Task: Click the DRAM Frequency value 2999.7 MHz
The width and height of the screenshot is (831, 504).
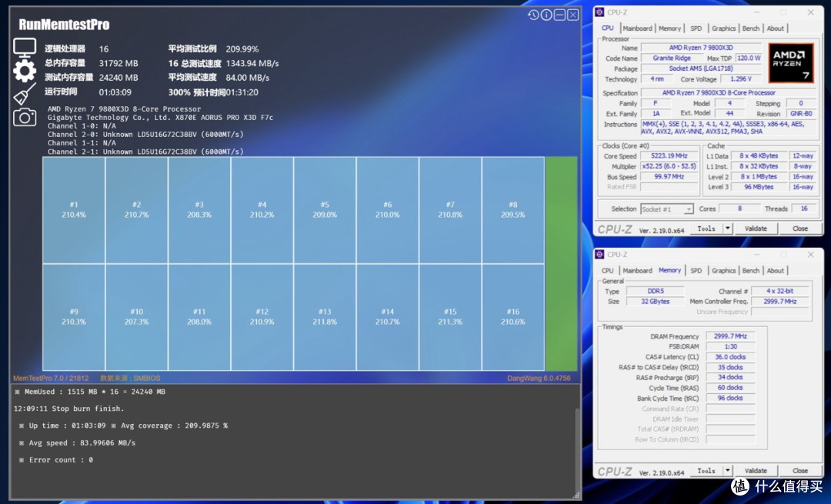Action: point(730,336)
